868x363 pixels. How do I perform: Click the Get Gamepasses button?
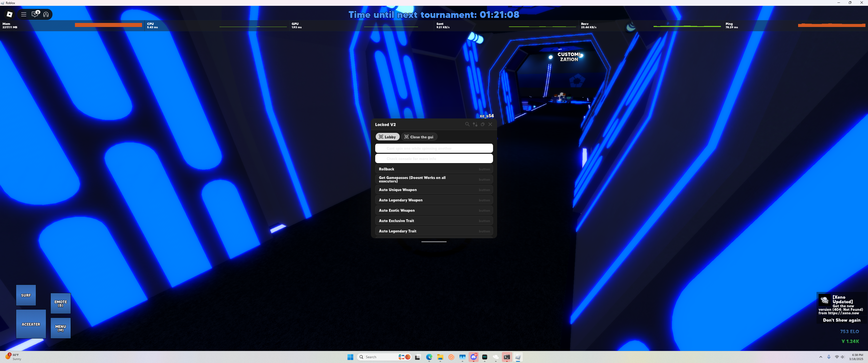(x=434, y=179)
